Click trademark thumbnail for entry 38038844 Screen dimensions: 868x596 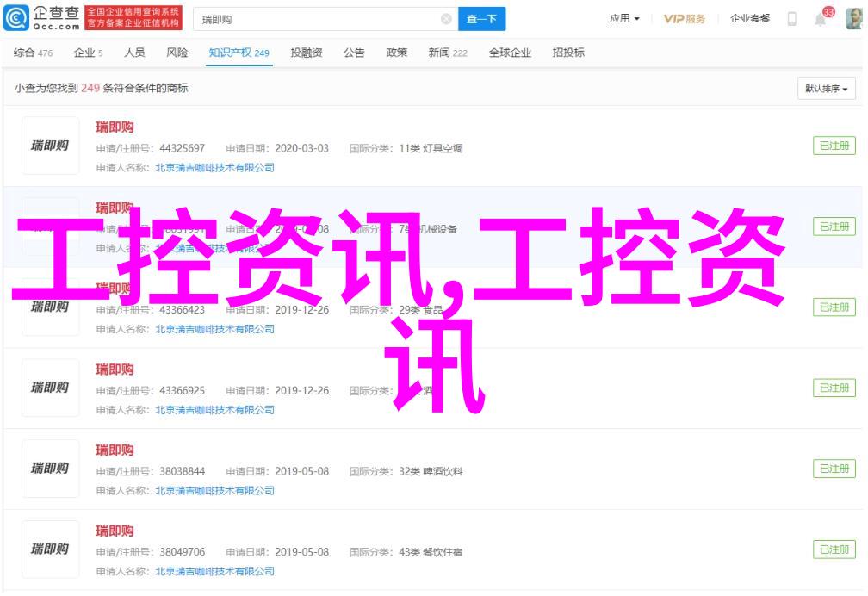50,469
